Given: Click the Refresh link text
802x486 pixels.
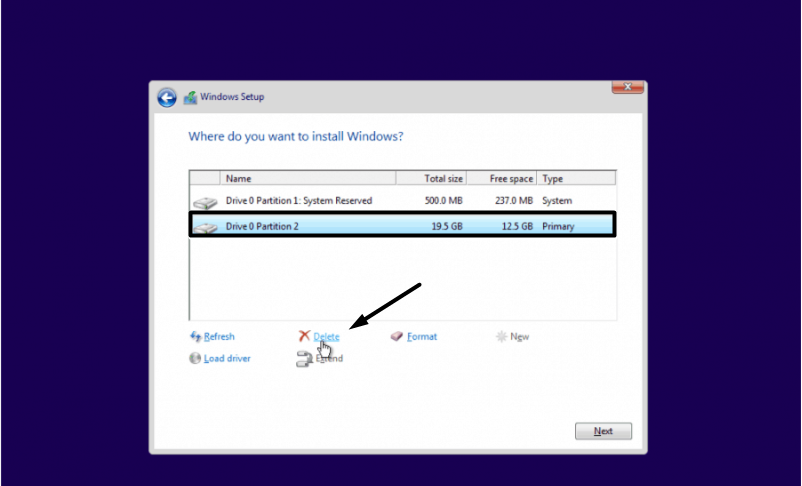Looking at the screenshot, I should [x=219, y=337].
